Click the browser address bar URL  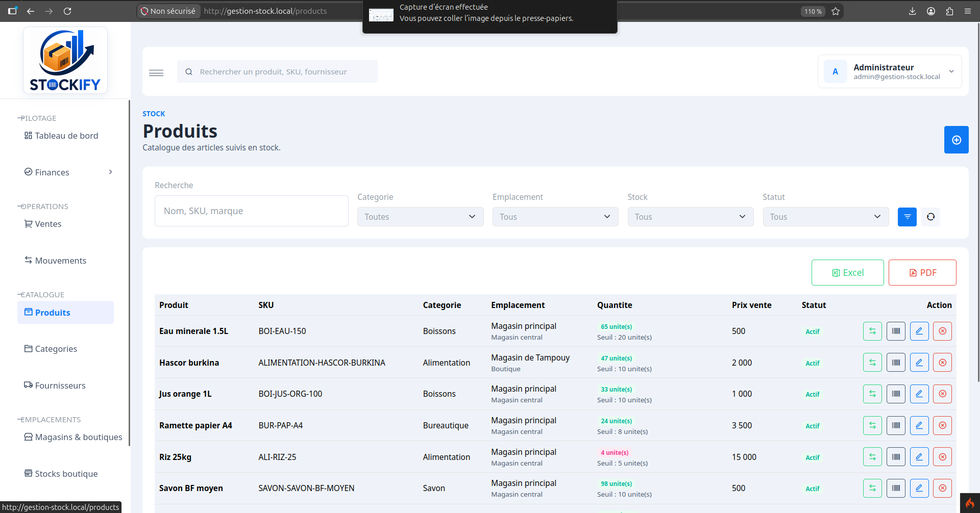tap(265, 11)
